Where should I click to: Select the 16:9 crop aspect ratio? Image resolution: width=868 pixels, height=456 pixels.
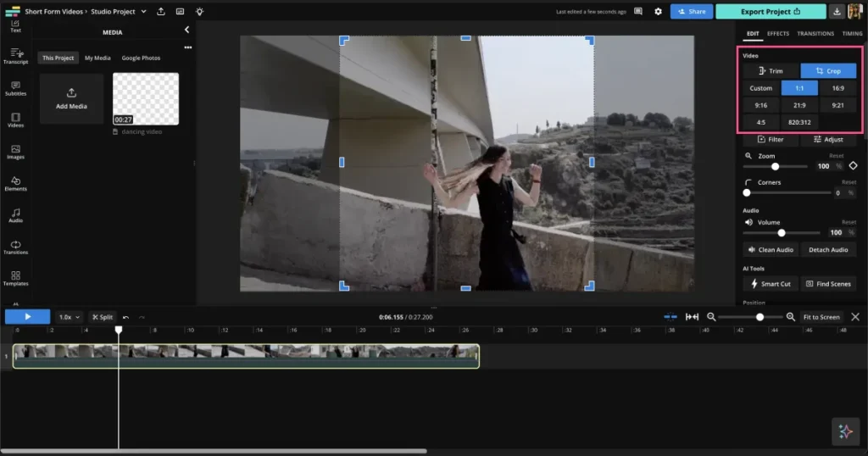click(x=837, y=88)
